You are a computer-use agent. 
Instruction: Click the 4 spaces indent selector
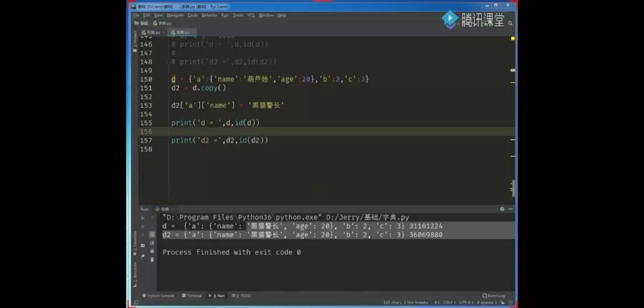pos(487,303)
